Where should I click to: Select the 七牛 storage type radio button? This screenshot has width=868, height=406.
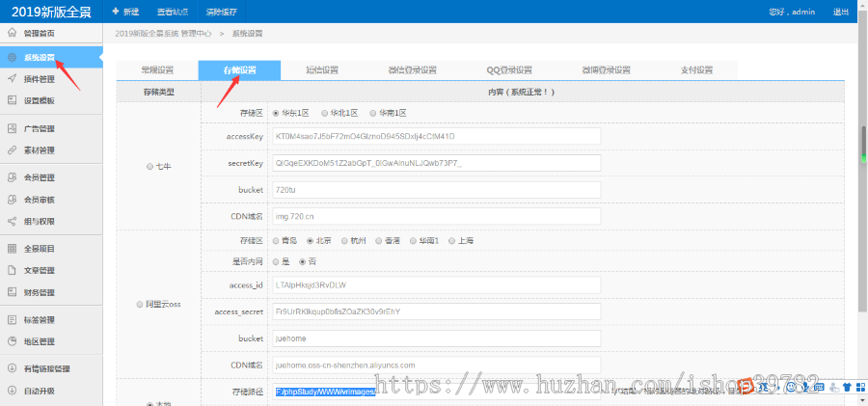(x=149, y=167)
